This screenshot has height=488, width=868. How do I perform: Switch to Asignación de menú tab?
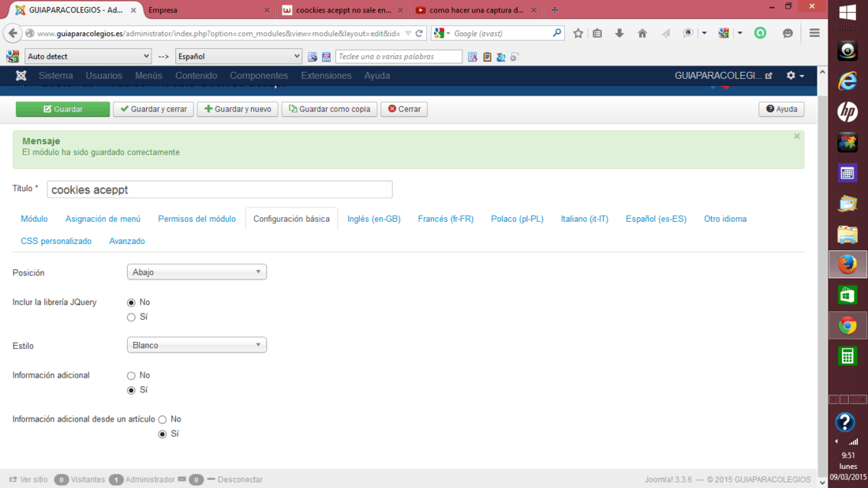point(103,219)
